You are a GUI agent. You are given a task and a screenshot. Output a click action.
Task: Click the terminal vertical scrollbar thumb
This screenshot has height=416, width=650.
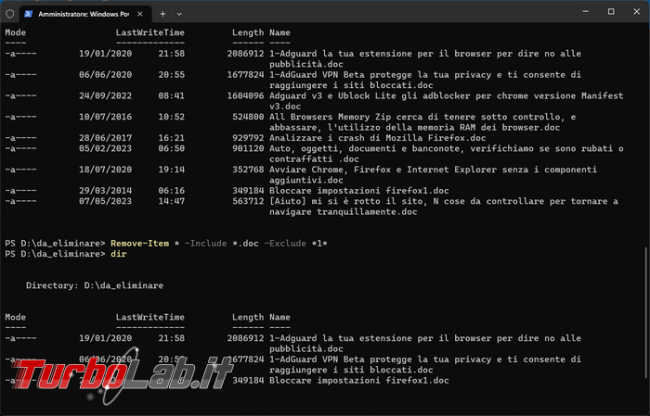(x=647, y=313)
